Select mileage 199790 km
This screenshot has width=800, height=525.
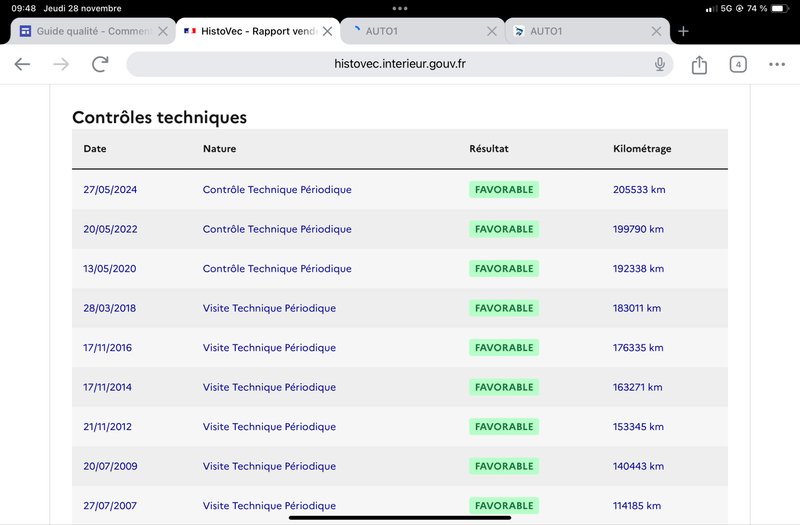pos(638,229)
